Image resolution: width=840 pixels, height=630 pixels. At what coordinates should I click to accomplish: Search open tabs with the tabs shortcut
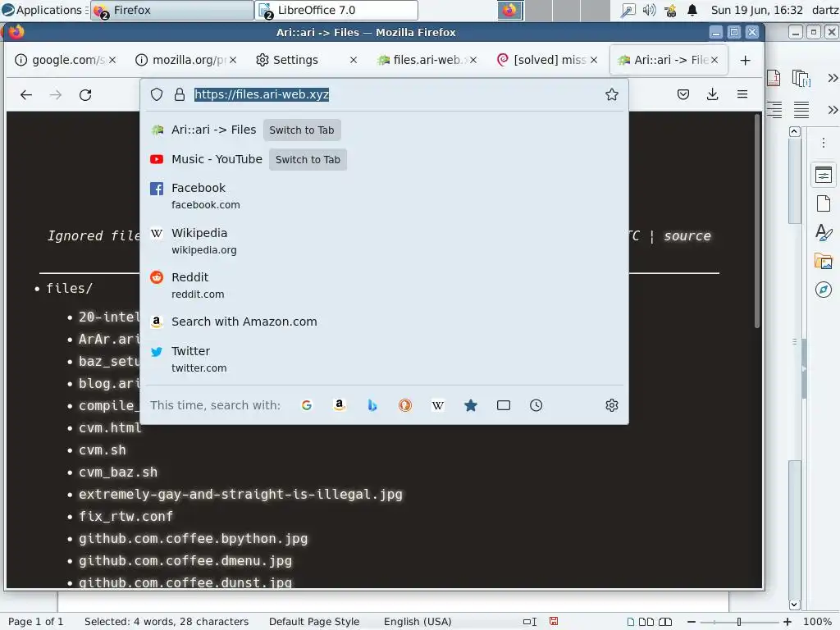(504, 405)
